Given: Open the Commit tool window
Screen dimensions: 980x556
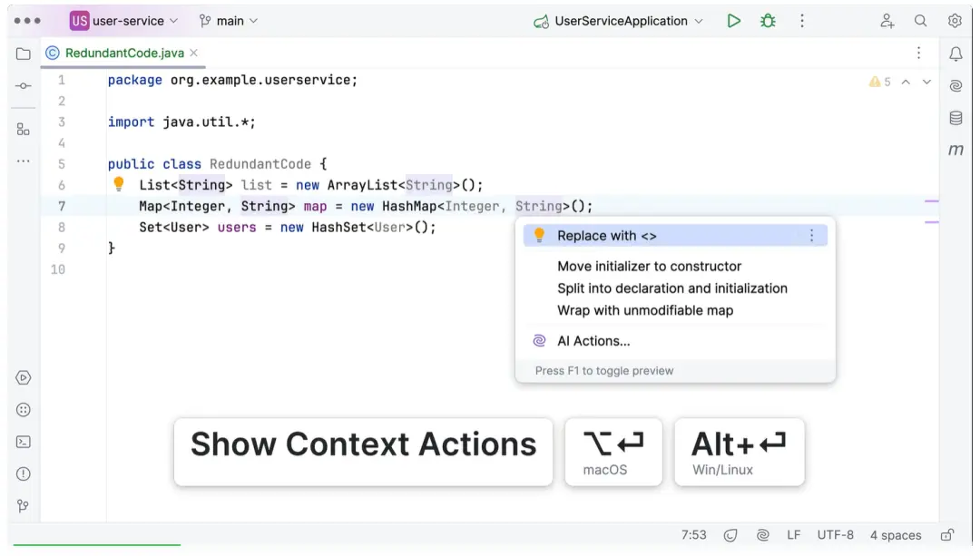Looking at the screenshot, I should coord(24,85).
